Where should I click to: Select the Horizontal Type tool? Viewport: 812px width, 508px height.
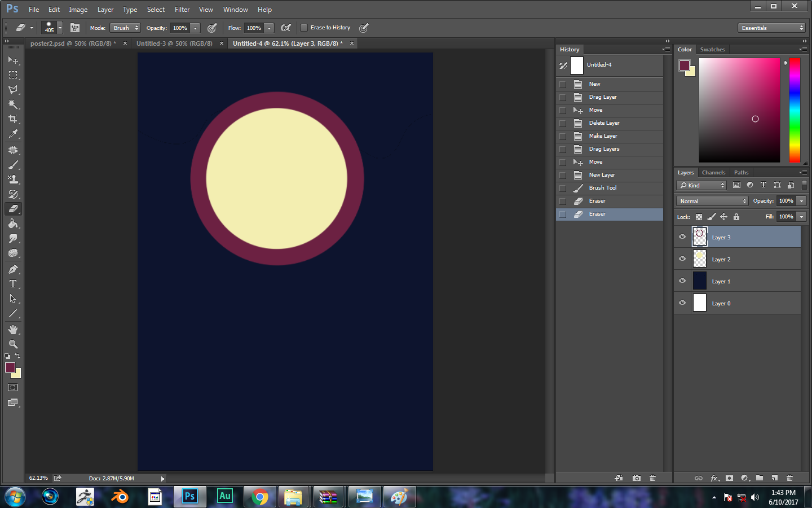click(13, 284)
